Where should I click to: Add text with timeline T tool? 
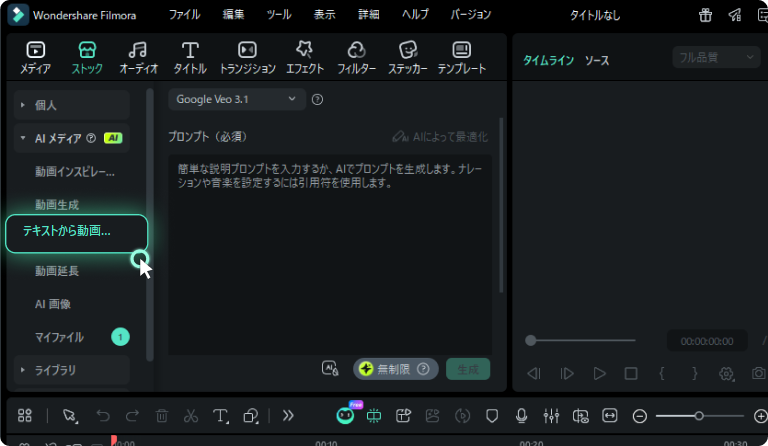click(220, 416)
